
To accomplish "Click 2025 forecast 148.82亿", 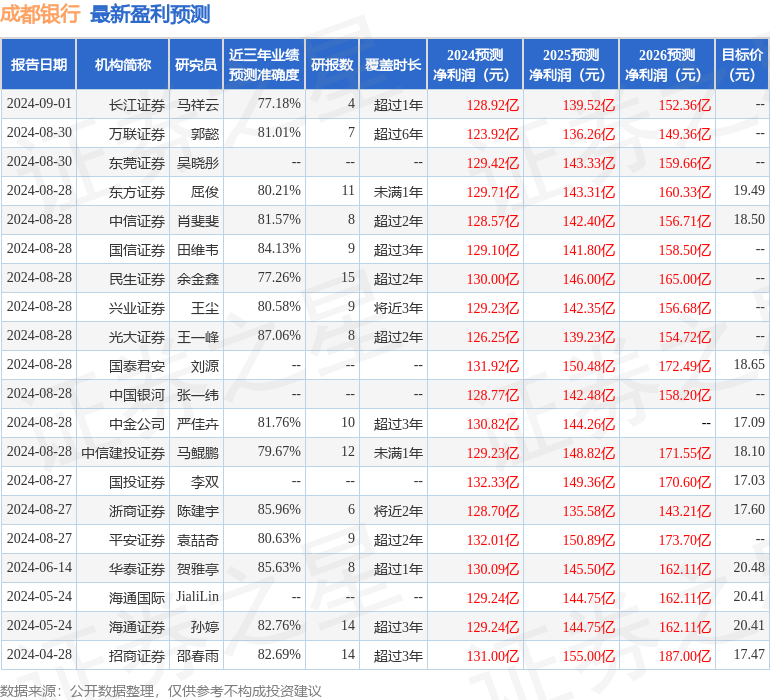I will pos(589,453).
